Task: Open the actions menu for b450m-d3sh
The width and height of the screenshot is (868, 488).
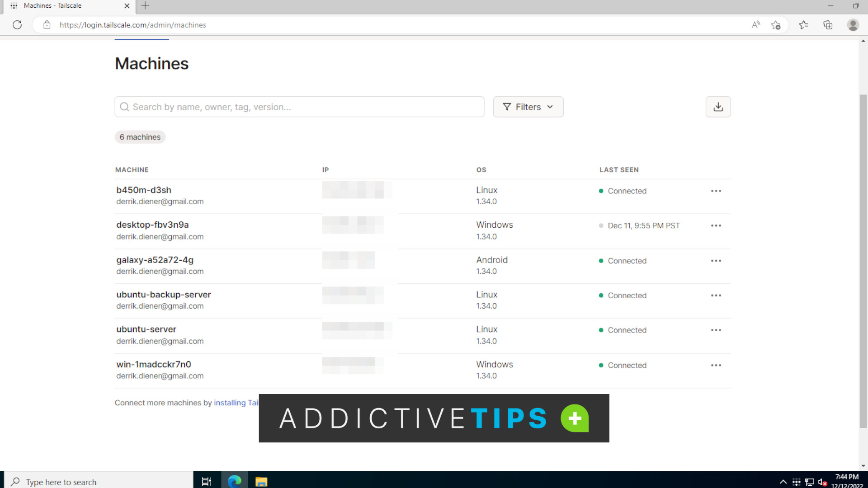Action: [x=716, y=191]
